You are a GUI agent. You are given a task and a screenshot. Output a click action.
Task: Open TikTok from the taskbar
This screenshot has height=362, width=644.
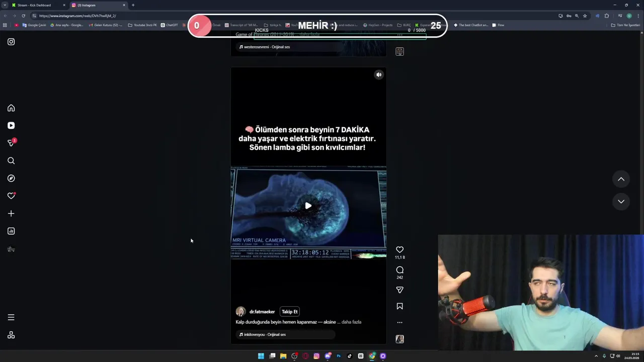pyautogui.click(x=350, y=356)
